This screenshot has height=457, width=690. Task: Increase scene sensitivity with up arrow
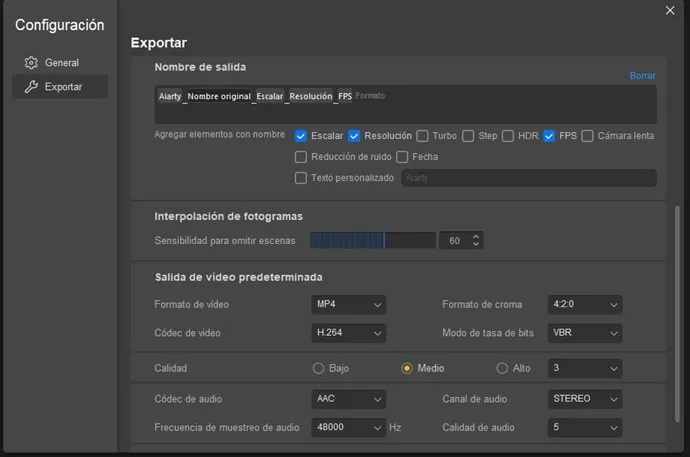(x=476, y=237)
